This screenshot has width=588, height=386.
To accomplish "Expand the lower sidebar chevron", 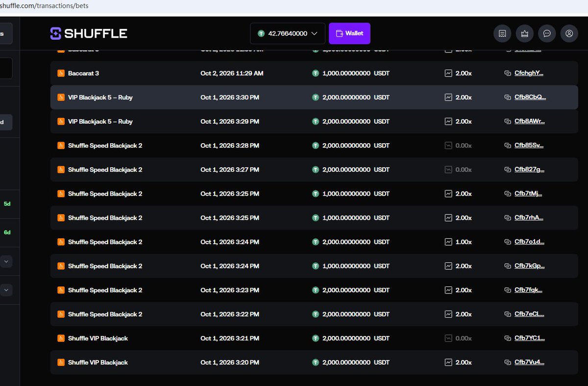I will click(6, 290).
